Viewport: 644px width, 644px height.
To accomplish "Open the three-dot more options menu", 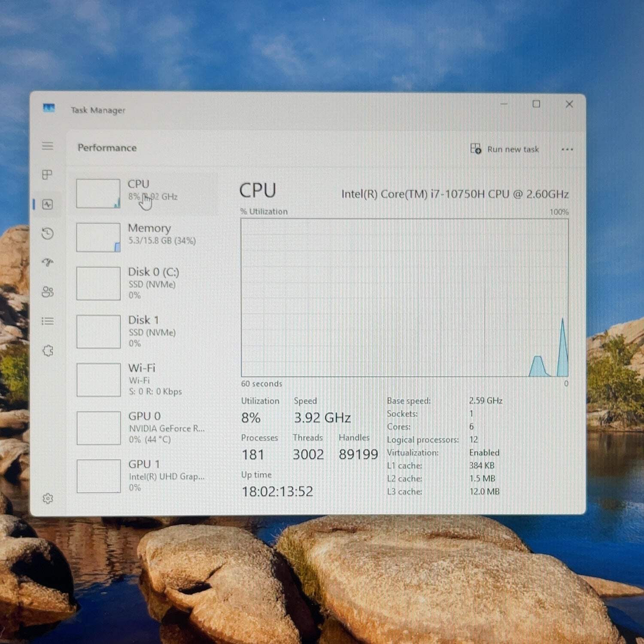I will tap(567, 149).
